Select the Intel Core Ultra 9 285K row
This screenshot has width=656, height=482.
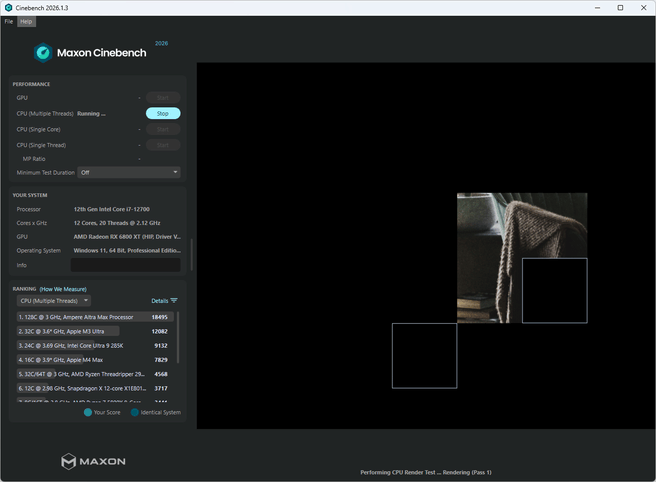(x=95, y=346)
